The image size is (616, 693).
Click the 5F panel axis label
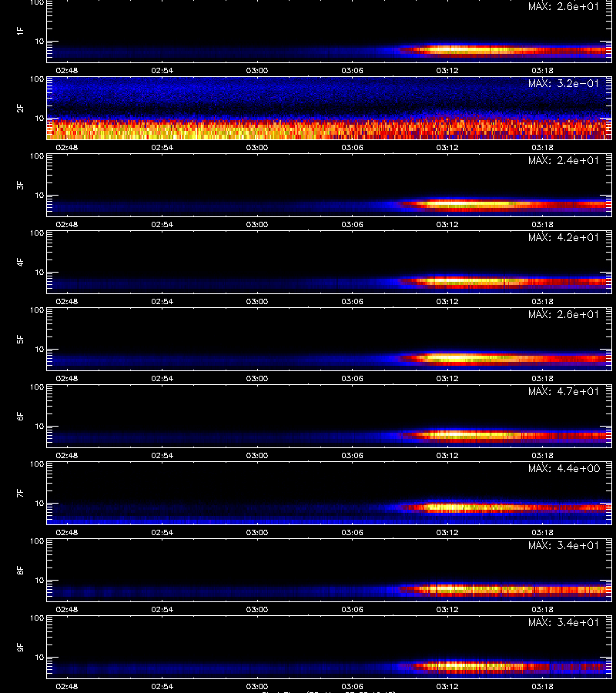click(x=20, y=340)
